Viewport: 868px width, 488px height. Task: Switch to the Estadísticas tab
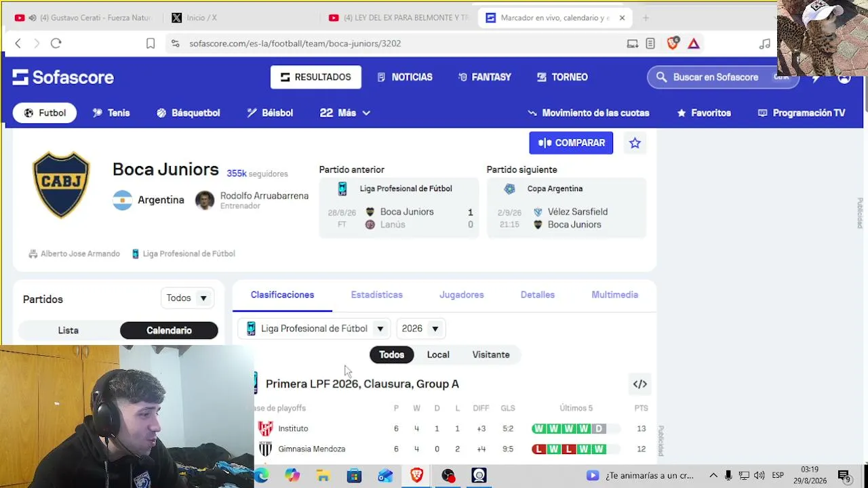(376, 295)
